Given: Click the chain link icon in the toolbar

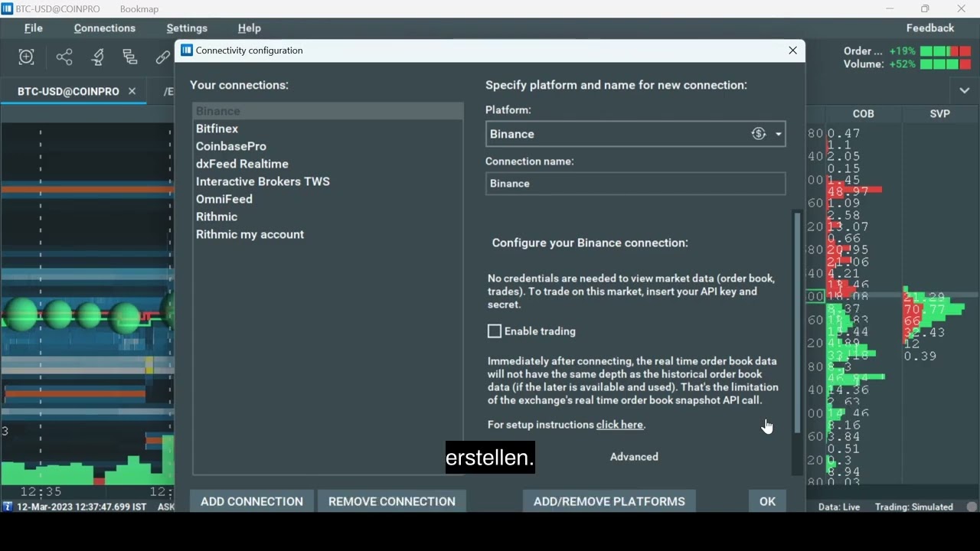Looking at the screenshot, I should pos(162,57).
